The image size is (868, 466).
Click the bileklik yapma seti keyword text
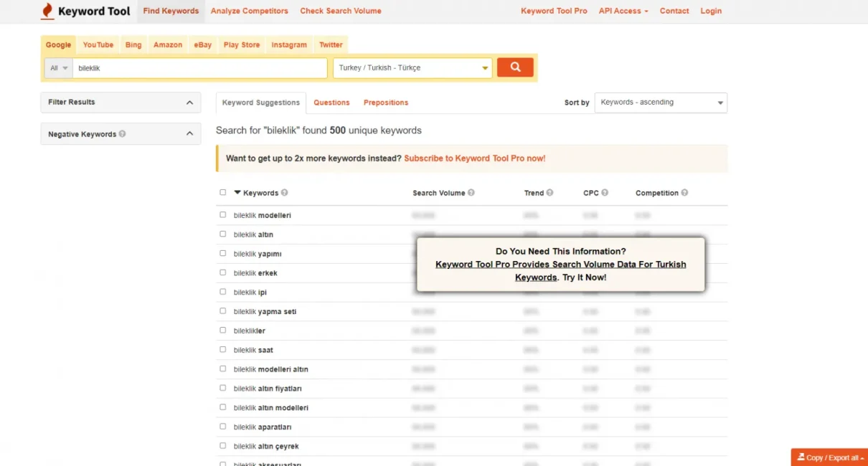[265, 312]
